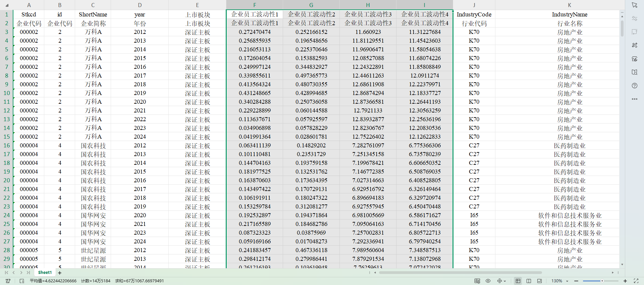This screenshot has width=644, height=285.
Task: Click the 'C27' cell in row 16
Action: [474, 145]
